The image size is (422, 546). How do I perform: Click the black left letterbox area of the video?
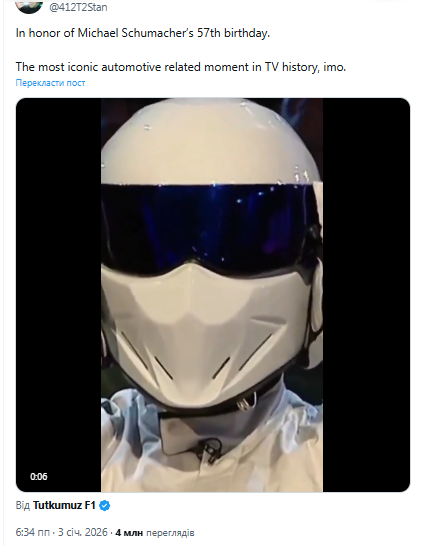point(58,295)
